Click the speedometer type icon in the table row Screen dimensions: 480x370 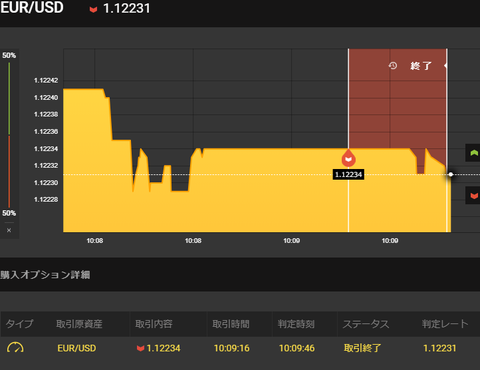pos(15,348)
